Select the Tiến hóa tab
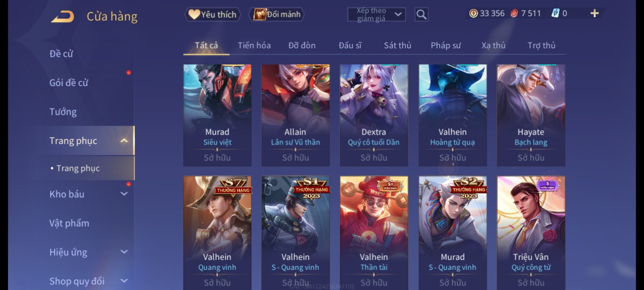644x290 pixels. (254, 45)
